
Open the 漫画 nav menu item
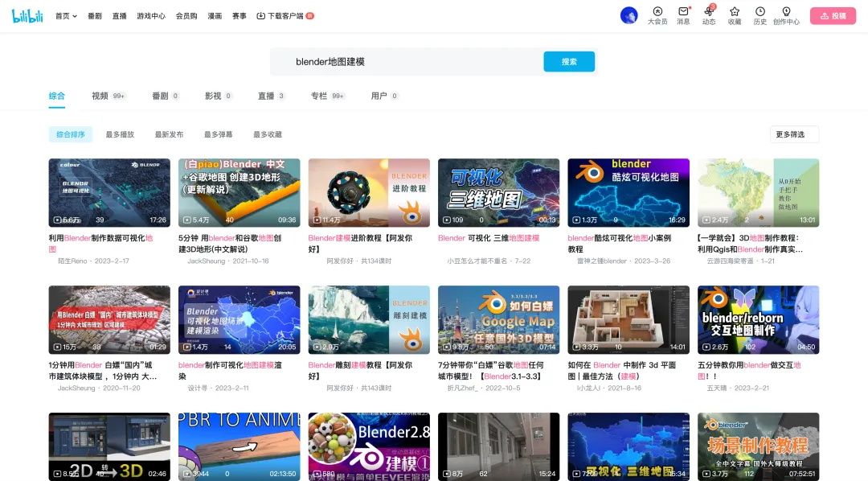[x=215, y=16]
